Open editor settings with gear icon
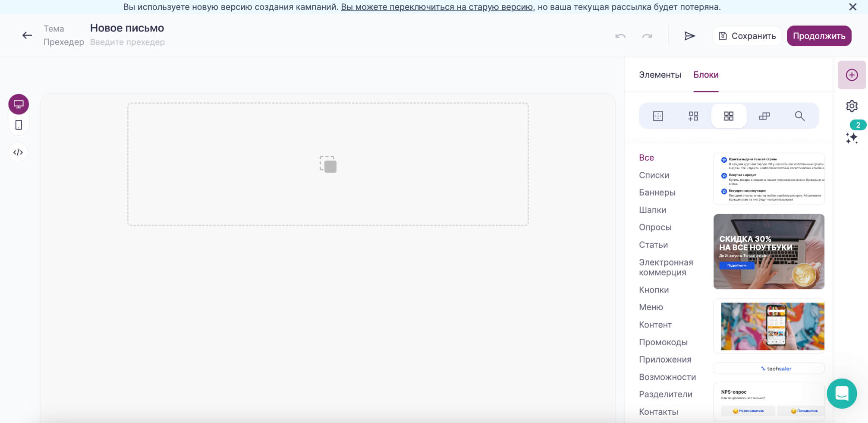 pos(852,106)
